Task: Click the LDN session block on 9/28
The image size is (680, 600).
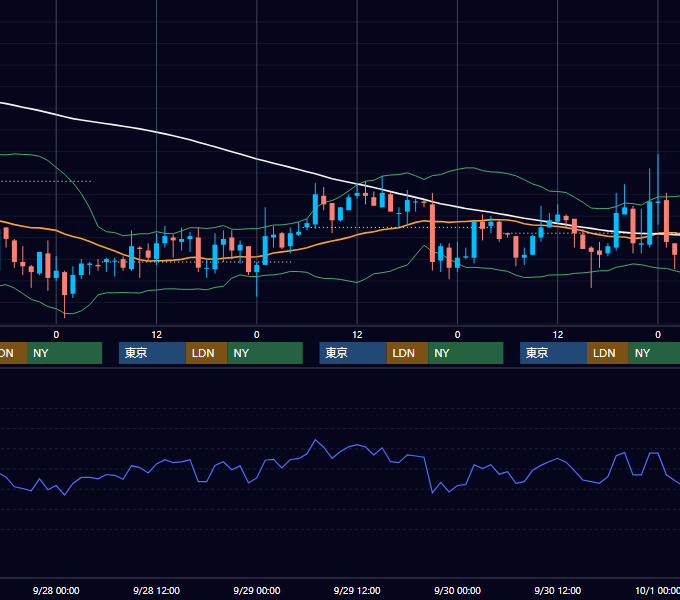Action: click(x=206, y=353)
